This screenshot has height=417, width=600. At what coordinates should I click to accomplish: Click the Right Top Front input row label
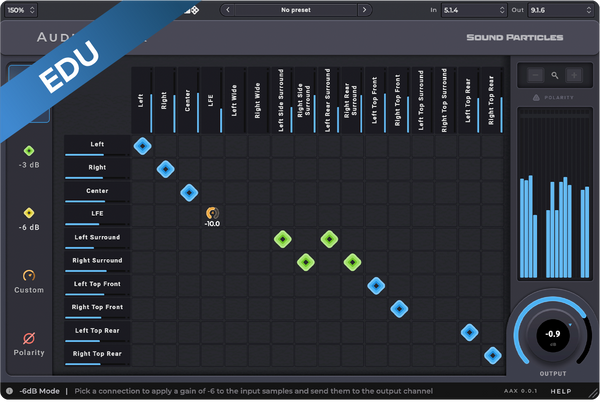(x=97, y=308)
